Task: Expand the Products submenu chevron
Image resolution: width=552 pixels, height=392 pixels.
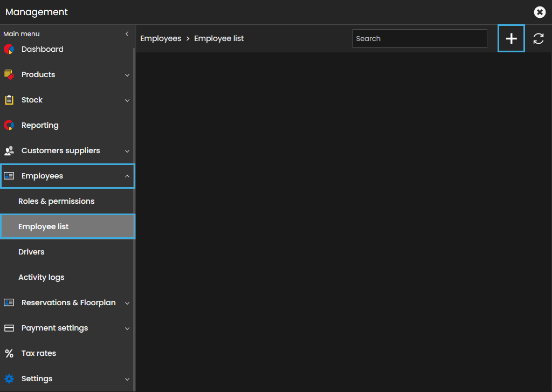Action: [127, 75]
